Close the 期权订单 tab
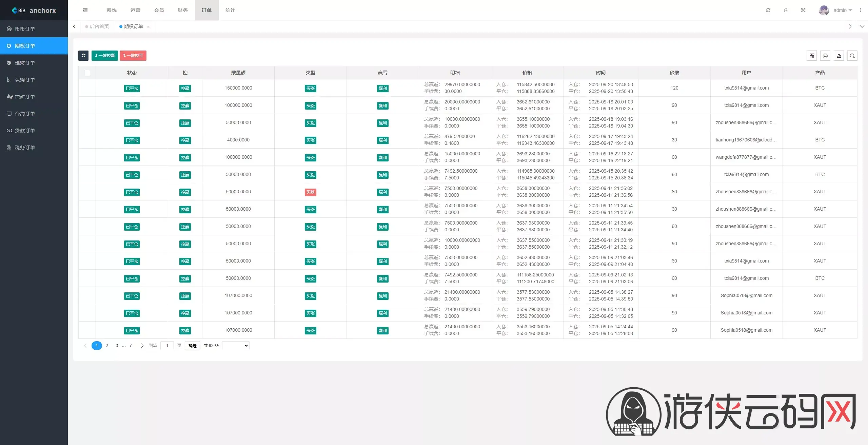The height and width of the screenshot is (445, 868). (148, 27)
